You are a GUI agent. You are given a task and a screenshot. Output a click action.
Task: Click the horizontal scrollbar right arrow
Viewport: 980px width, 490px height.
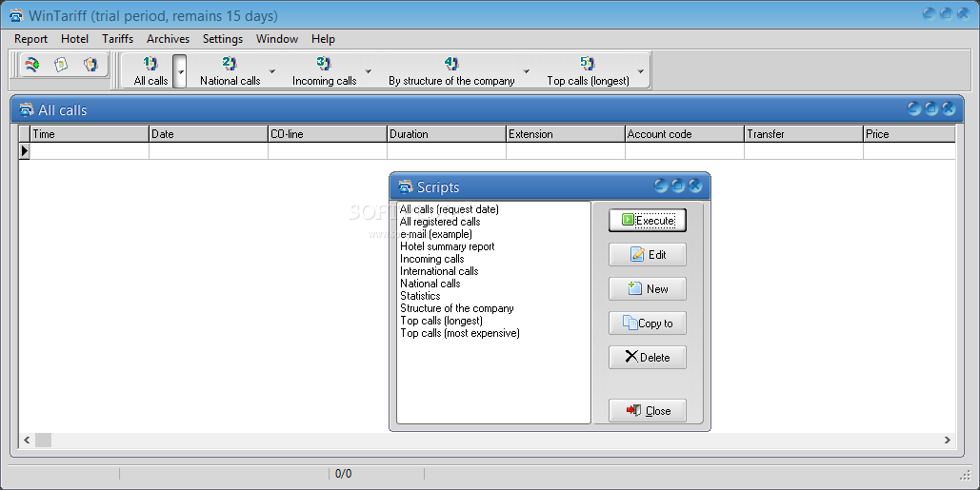tap(948, 441)
